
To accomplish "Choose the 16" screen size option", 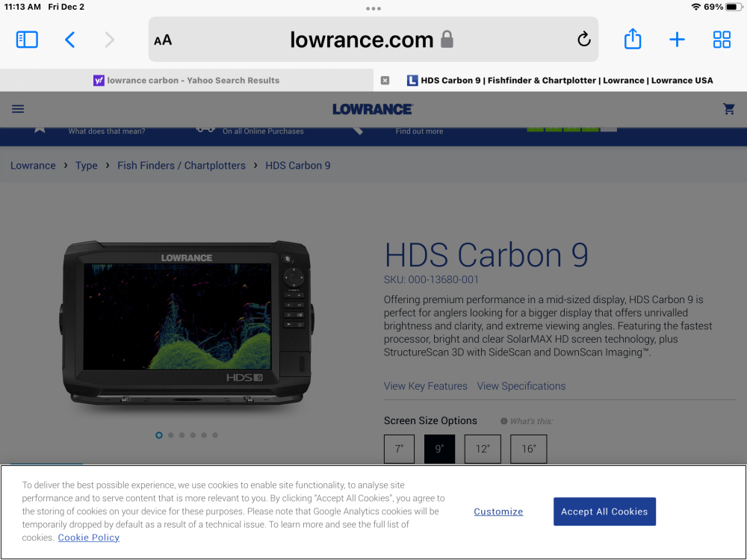I will pos(528,449).
